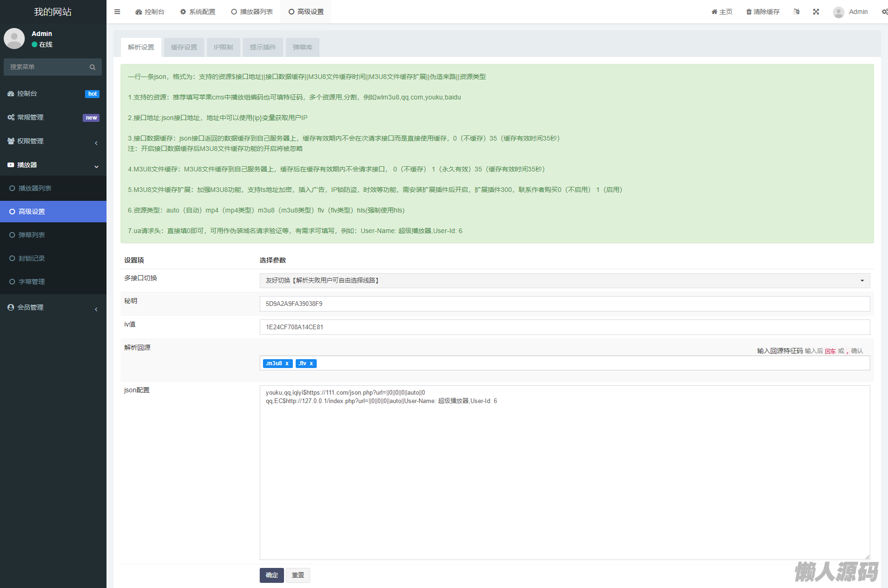Open 弹幕列表 in the sidebar
The image size is (888, 588).
pyautogui.click(x=32, y=235)
